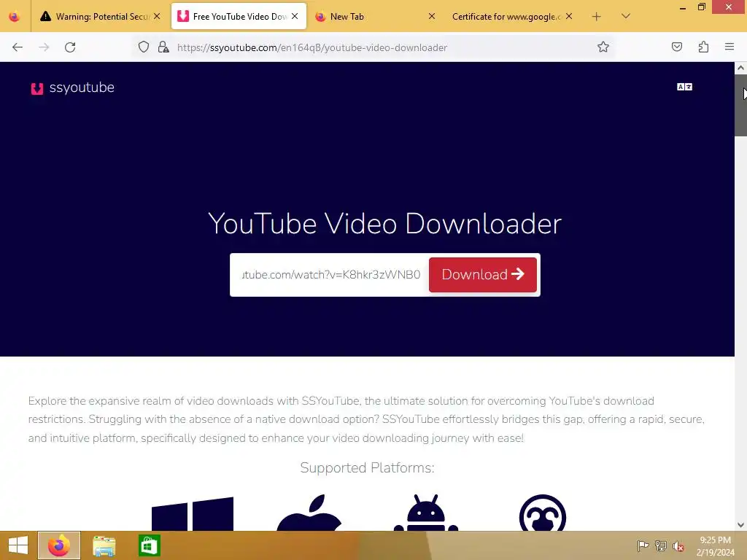Open File Explorer from the taskbar
Image resolution: width=747 pixels, height=560 pixels.
point(104,545)
